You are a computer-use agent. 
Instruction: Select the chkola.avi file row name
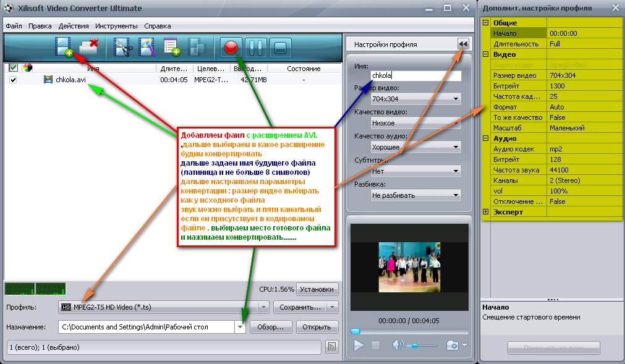click(70, 80)
